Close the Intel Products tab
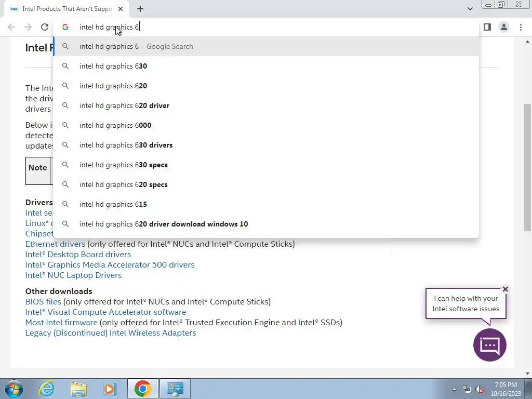532x399 pixels. 121,9
